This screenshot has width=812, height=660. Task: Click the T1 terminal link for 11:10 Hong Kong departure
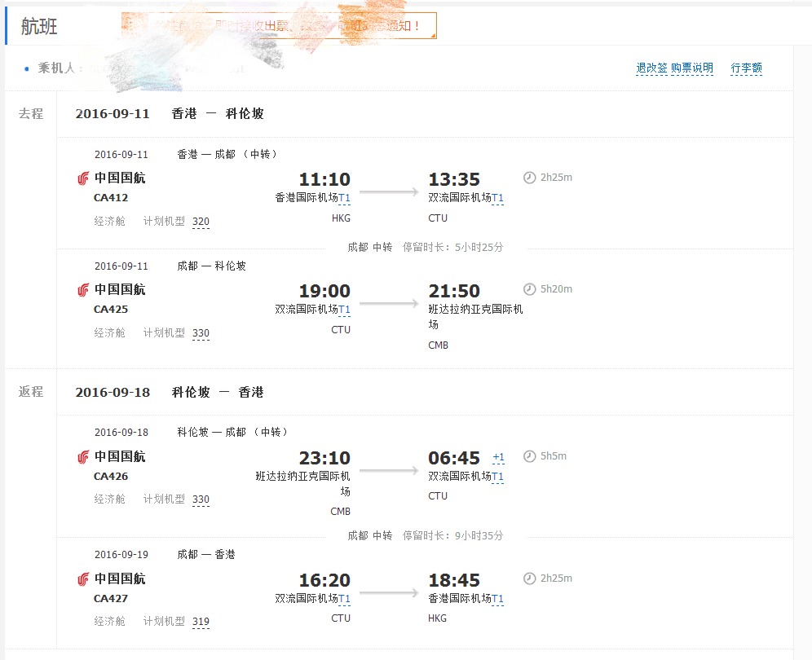pyautogui.click(x=344, y=198)
